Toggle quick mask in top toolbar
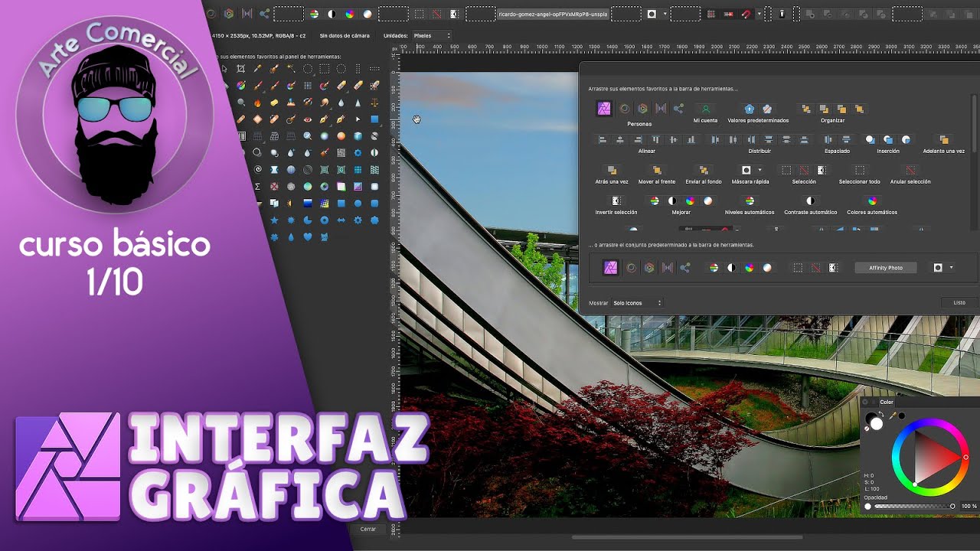The height and width of the screenshot is (551, 980). point(652,14)
